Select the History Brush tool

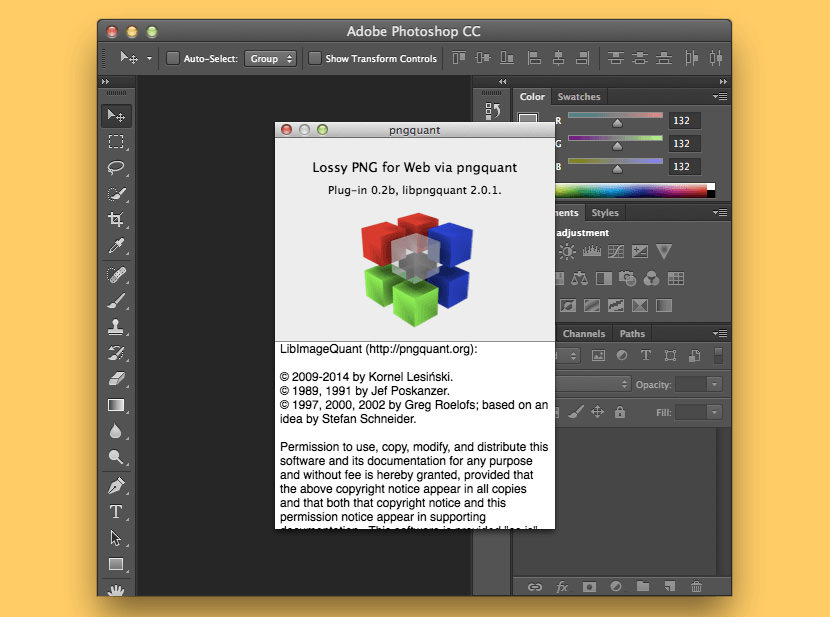(x=116, y=353)
